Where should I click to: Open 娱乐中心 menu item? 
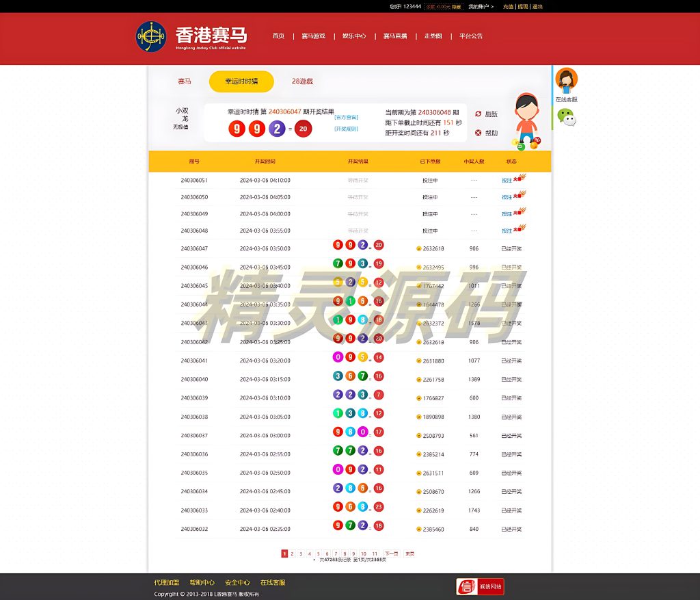(x=355, y=36)
